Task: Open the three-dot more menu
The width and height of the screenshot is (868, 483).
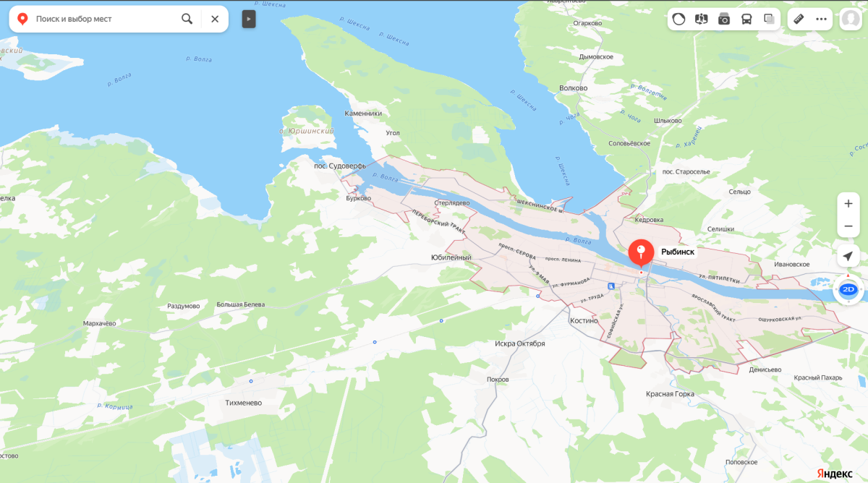Action: [x=821, y=20]
